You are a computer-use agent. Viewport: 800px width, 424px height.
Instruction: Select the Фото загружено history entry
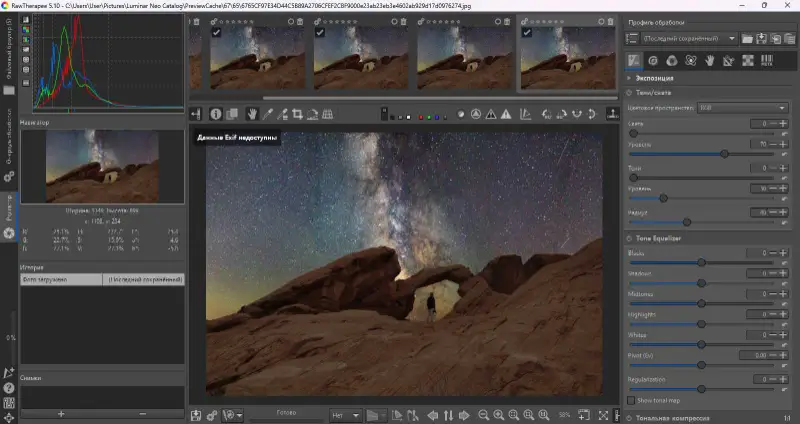(61, 280)
